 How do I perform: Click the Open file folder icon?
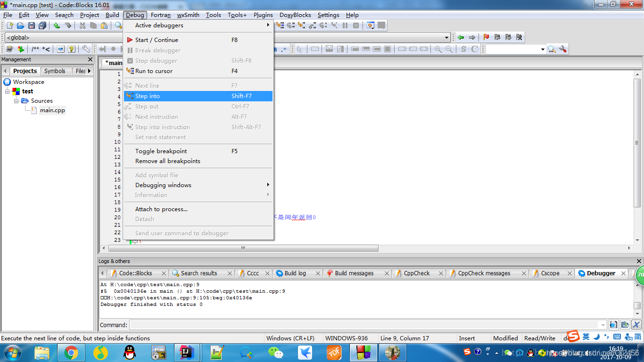click(x=20, y=25)
